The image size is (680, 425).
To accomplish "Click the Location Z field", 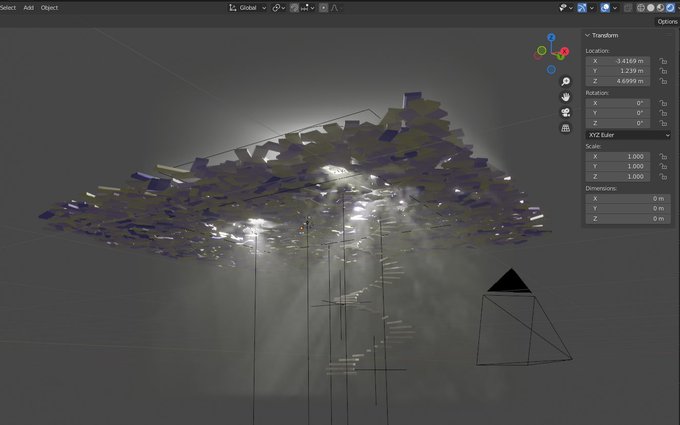I will coord(618,82).
